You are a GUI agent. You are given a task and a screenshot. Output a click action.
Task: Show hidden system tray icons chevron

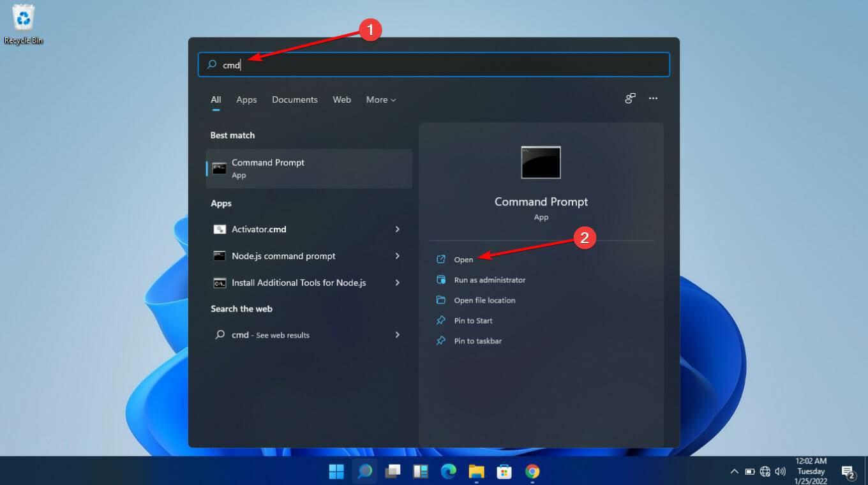click(735, 472)
